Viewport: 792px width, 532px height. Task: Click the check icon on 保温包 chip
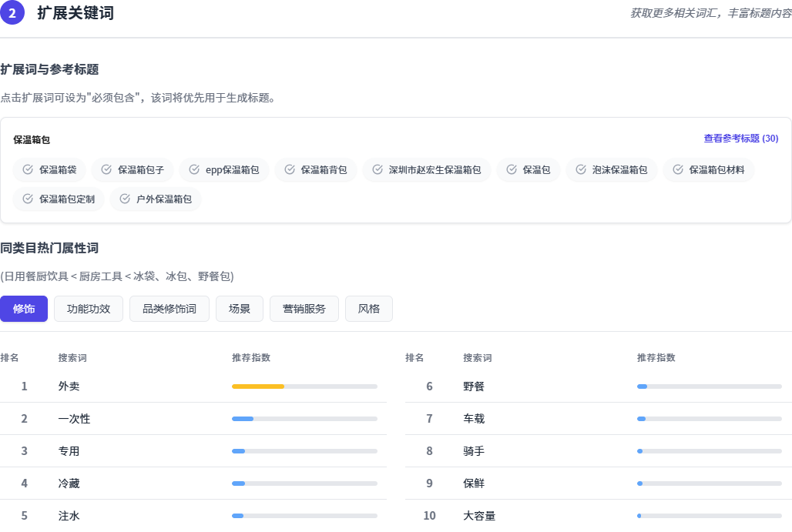[512, 170]
